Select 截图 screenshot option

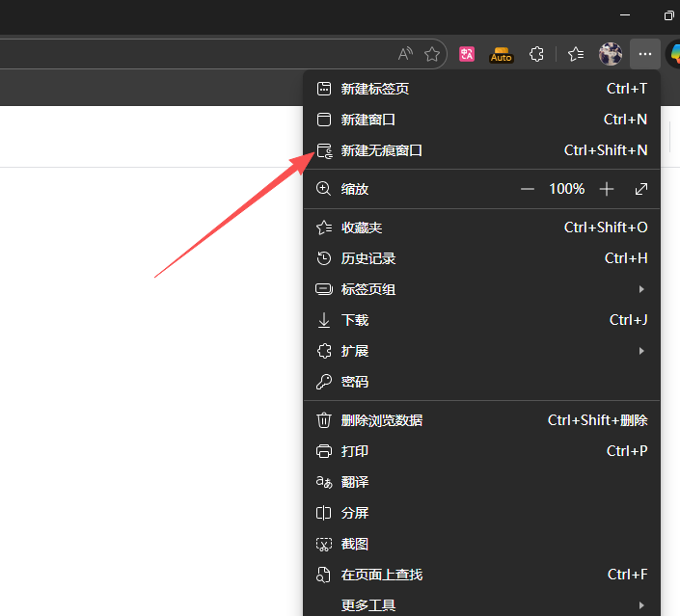pos(355,544)
